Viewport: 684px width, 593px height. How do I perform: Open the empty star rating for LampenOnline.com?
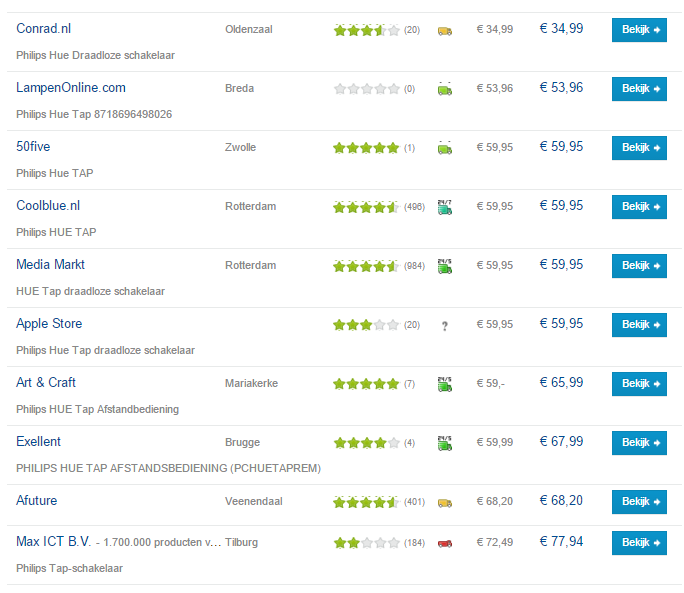(366, 89)
